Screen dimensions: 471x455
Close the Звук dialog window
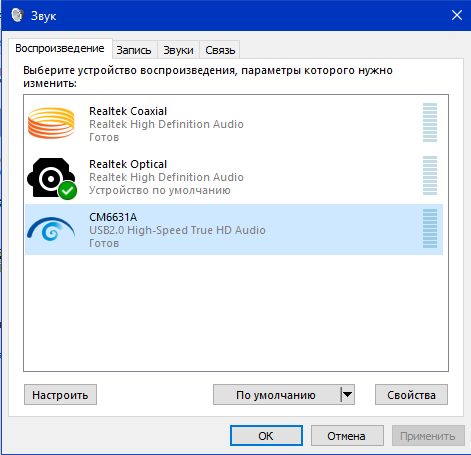(457, 15)
